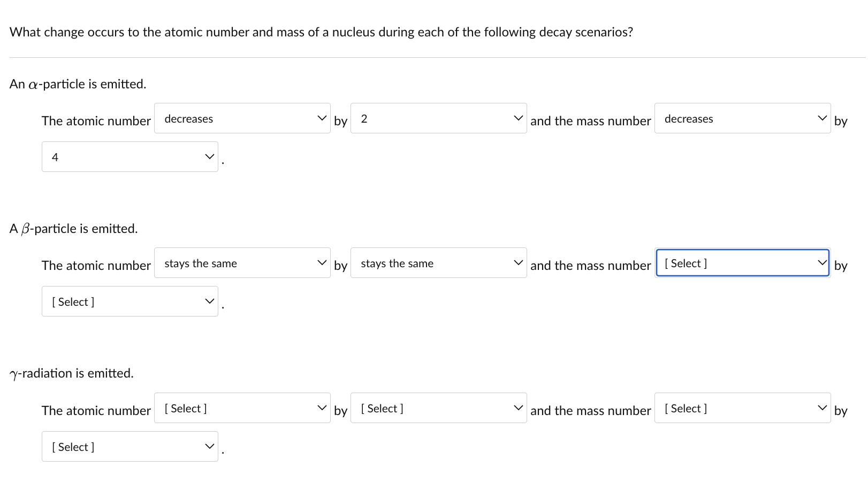Expand the chevron on the highlighted beta Select box
The height and width of the screenshot is (482, 868).
823,262
